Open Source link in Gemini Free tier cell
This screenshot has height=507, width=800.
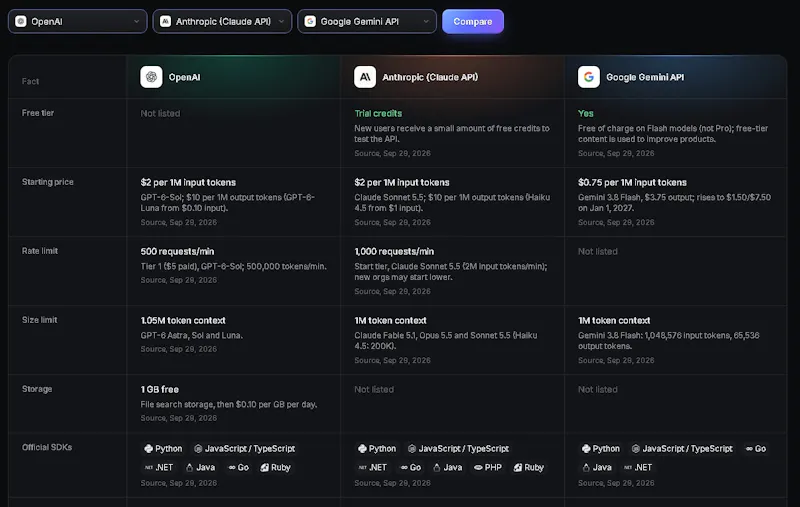tap(616, 154)
